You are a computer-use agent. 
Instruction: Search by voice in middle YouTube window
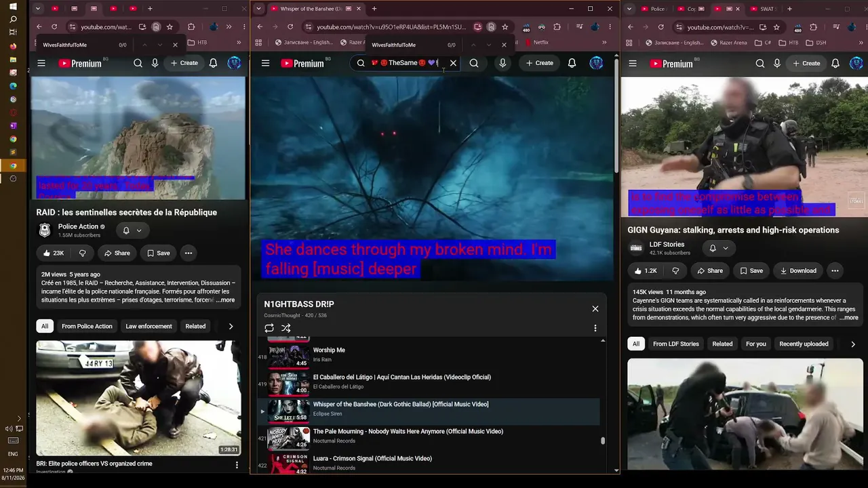[x=502, y=63]
